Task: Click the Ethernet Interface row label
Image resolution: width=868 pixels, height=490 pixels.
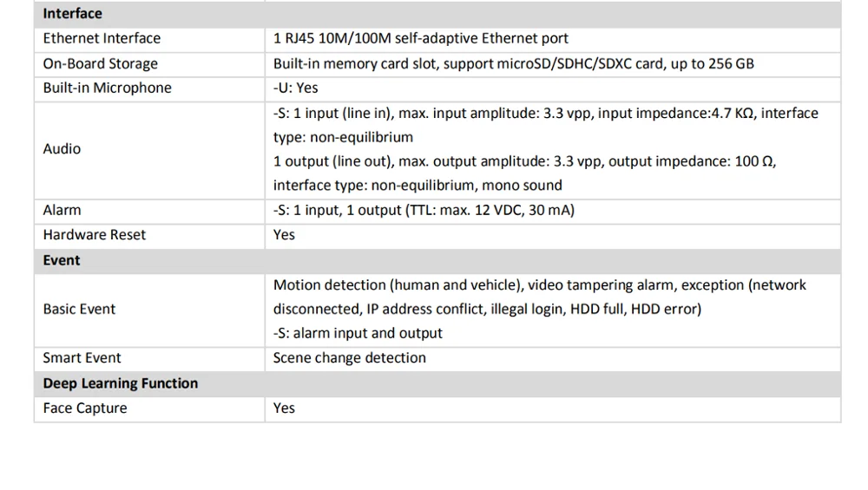Action: click(x=102, y=38)
